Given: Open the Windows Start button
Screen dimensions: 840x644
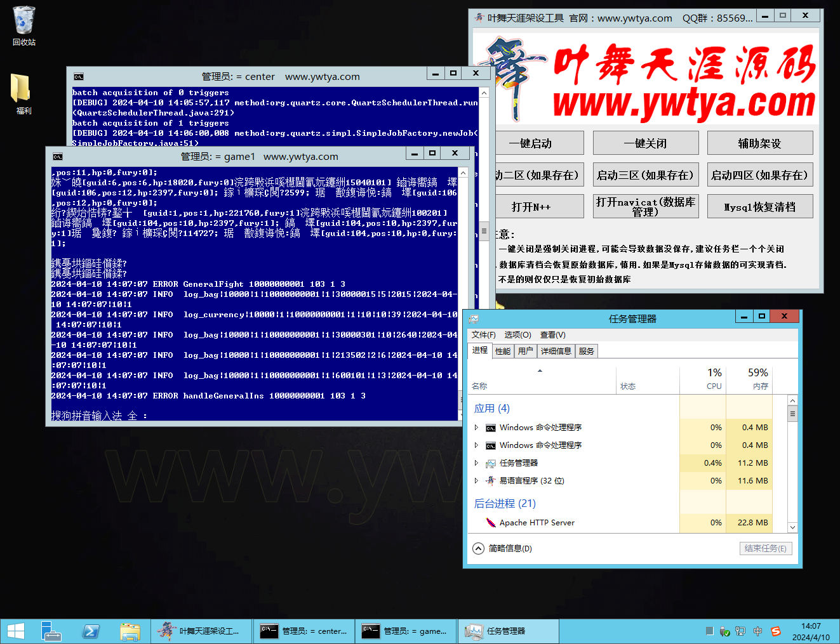Looking at the screenshot, I should click(x=15, y=631).
